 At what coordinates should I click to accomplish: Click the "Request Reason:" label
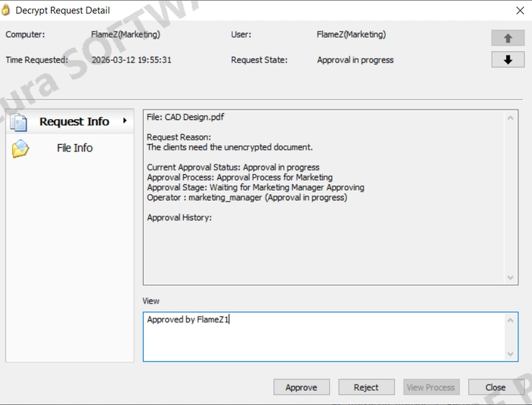pos(179,138)
